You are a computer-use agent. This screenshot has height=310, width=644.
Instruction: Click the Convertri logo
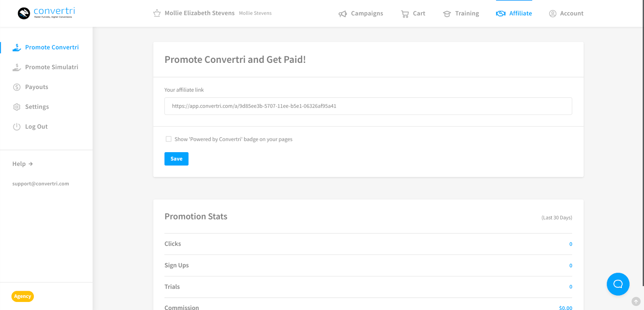click(x=46, y=13)
